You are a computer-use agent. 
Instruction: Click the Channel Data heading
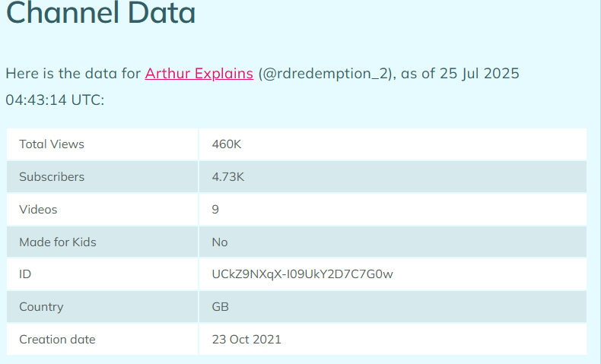tap(101, 13)
